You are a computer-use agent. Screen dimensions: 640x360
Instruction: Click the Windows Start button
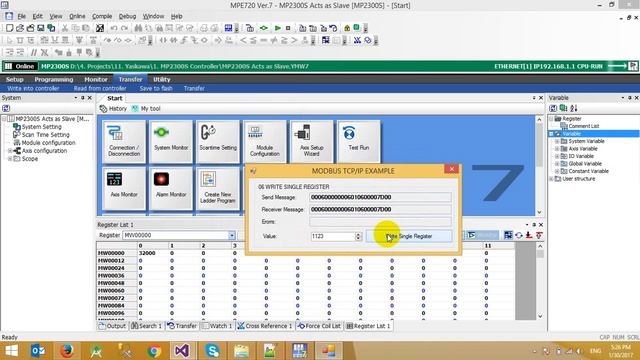tap(11, 351)
